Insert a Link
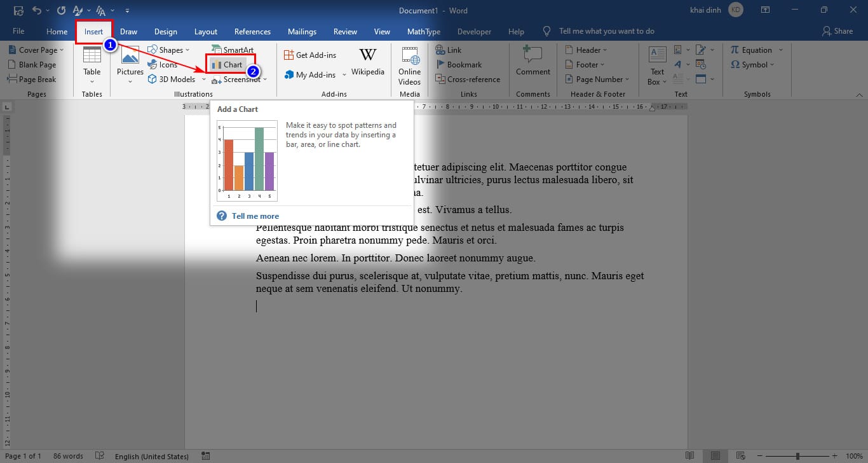Viewport: 868px width, 463px height. (x=449, y=50)
